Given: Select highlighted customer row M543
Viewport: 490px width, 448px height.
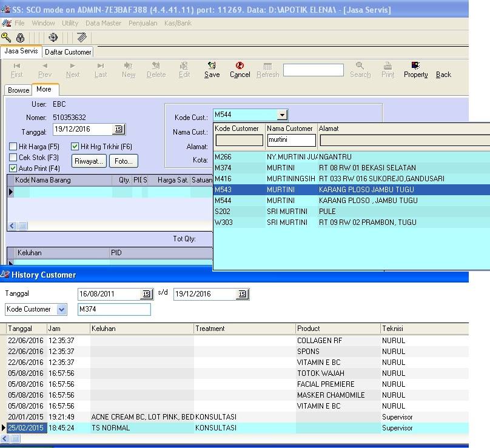Looking at the screenshot, I should (352, 190).
